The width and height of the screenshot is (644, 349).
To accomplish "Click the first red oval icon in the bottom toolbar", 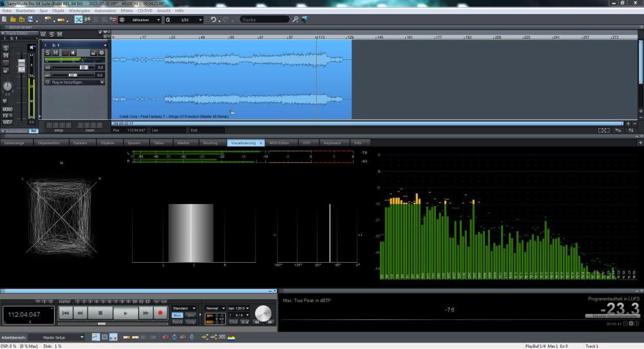I will coord(166,337).
